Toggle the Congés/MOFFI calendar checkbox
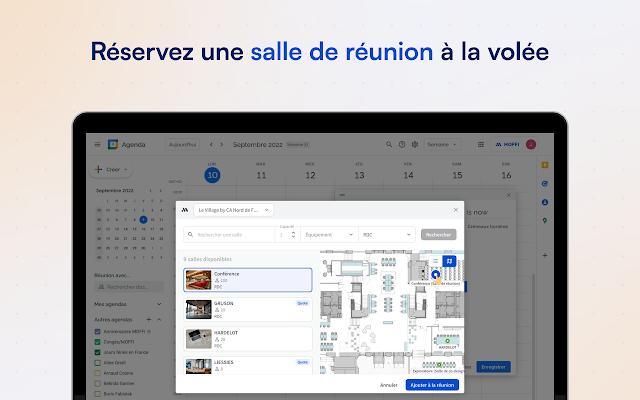This screenshot has height=400, width=640. pyautogui.click(x=98, y=342)
